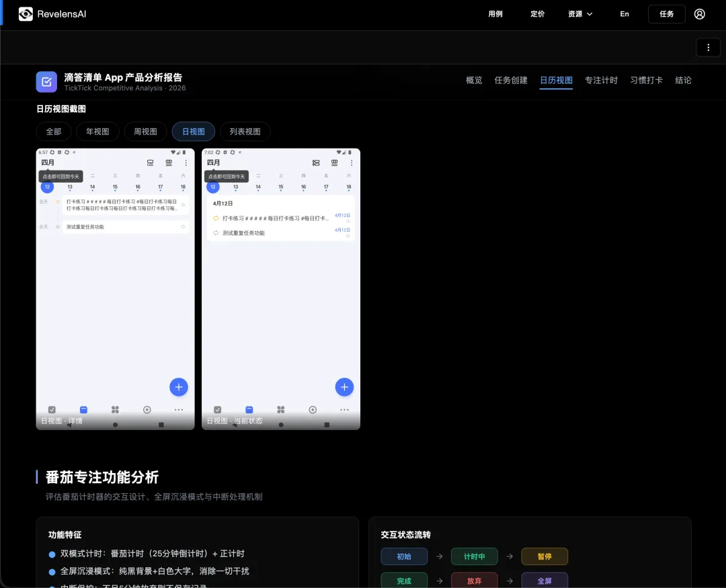Click 测试重复任务功能 task in 详情 screenshot
The image size is (726, 588).
click(126, 227)
